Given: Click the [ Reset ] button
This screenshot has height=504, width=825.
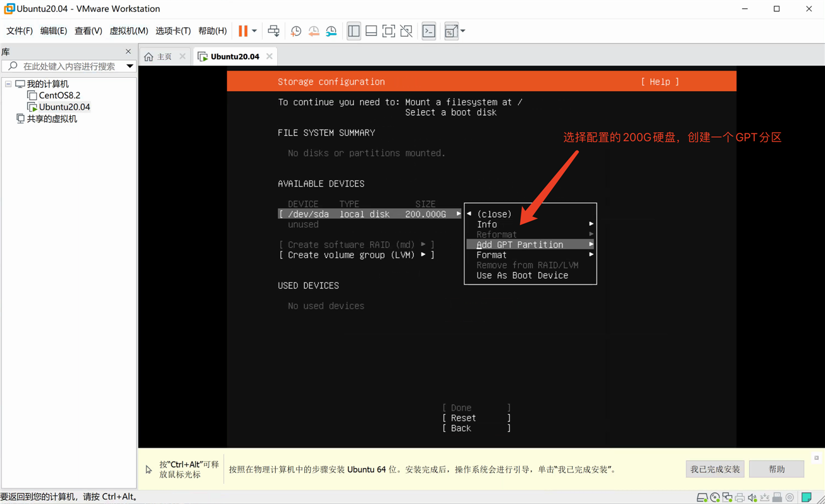Looking at the screenshot, I should click(476, 418).
